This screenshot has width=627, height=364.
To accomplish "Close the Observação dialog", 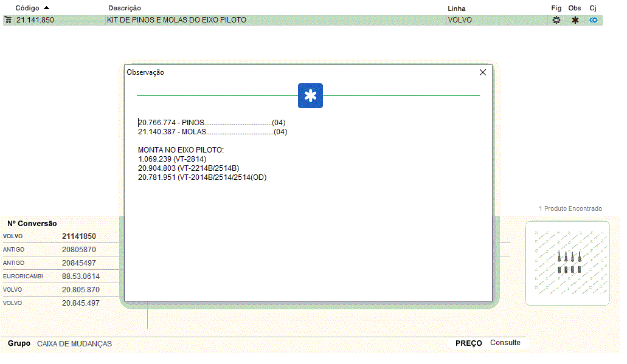I will 483,72.
